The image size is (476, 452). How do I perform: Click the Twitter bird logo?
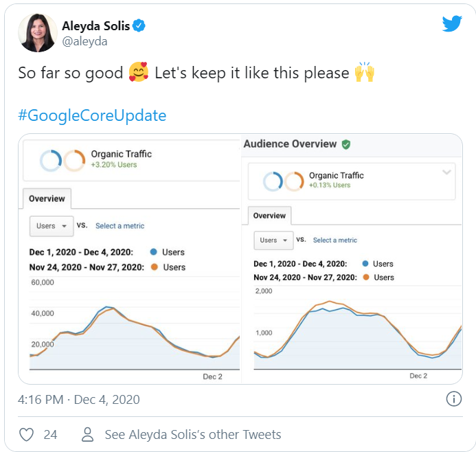click(x=452, y=24)
